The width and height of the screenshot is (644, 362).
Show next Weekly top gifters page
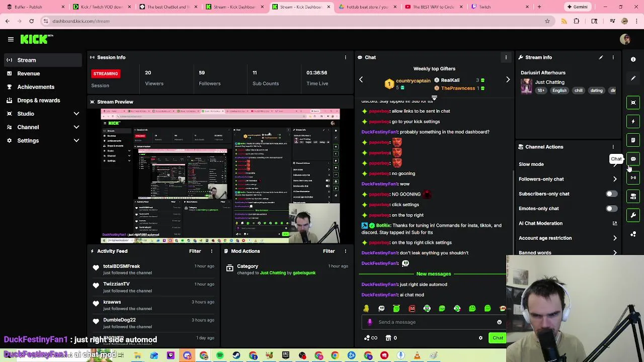coord(508,79)
